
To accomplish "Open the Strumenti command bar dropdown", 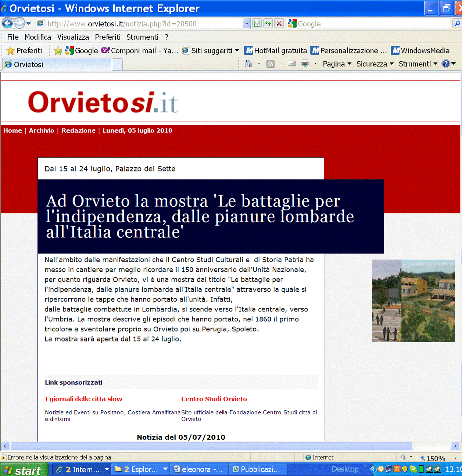I will (418, 64).
